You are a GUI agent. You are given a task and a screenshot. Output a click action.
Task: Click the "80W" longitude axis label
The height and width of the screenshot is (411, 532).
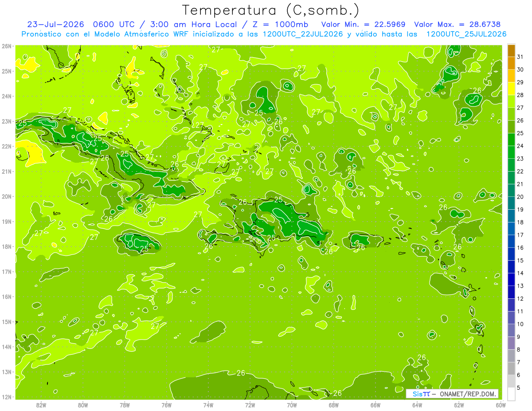click(x=83, y=404)
